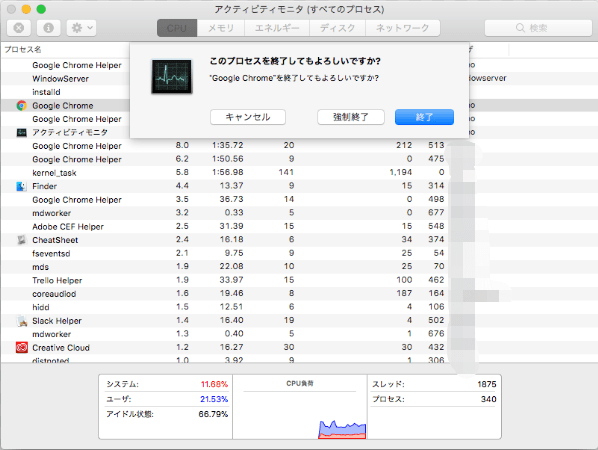Click the ユーザ percentage 21.53%
The width and height of the screenshot is (598, 450).
click(x=214, y=399)
